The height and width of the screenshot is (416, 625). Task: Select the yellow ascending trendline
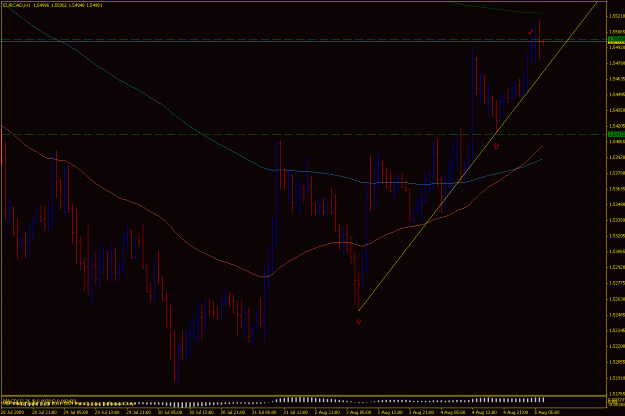[x=478, y=155]
